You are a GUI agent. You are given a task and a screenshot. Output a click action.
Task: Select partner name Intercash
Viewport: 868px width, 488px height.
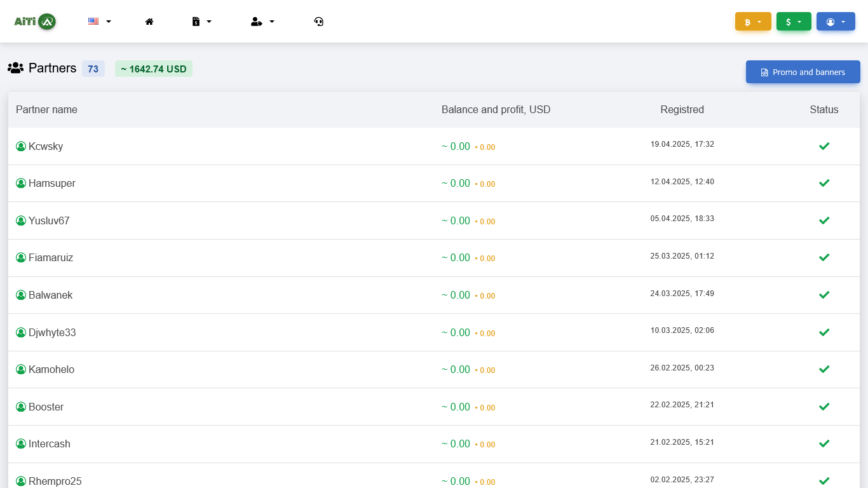[50, 444]
